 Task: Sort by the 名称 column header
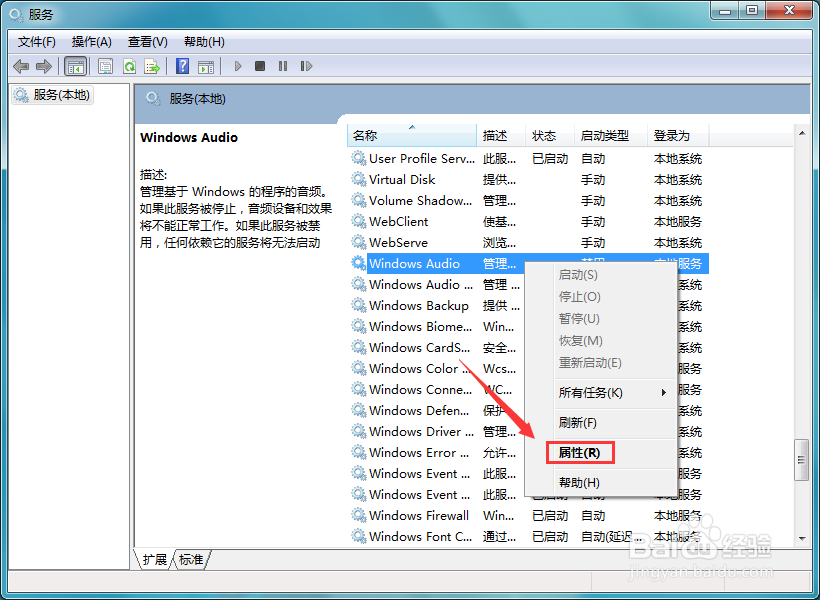412,135
